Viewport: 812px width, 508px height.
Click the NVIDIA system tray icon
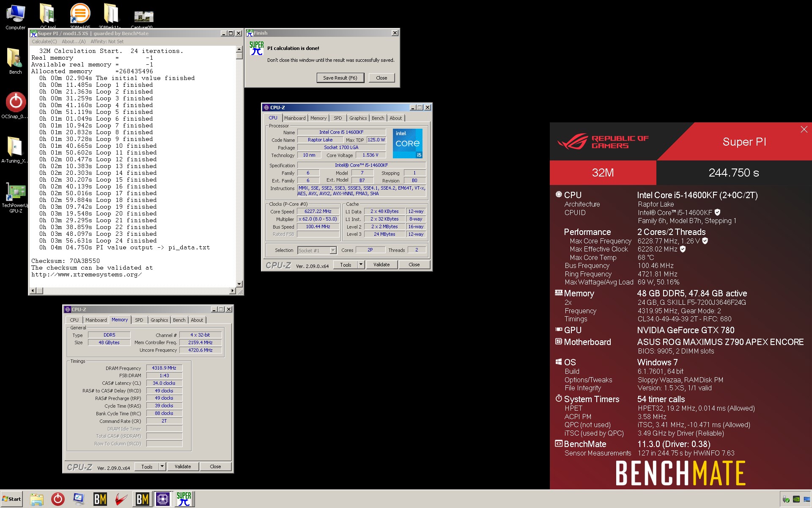[x=796, y=499]
